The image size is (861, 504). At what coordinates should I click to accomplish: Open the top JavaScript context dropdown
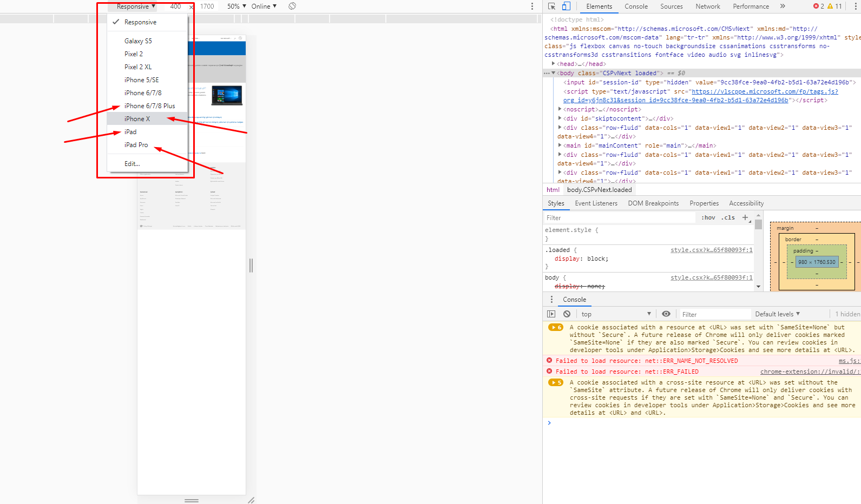pyautogui.click(x=616, y=314)
